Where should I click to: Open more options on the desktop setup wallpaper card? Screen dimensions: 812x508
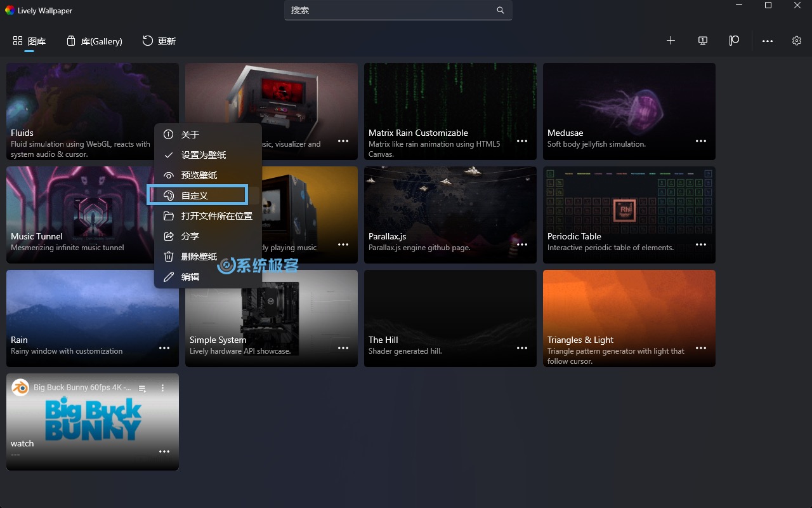point(343,141)
